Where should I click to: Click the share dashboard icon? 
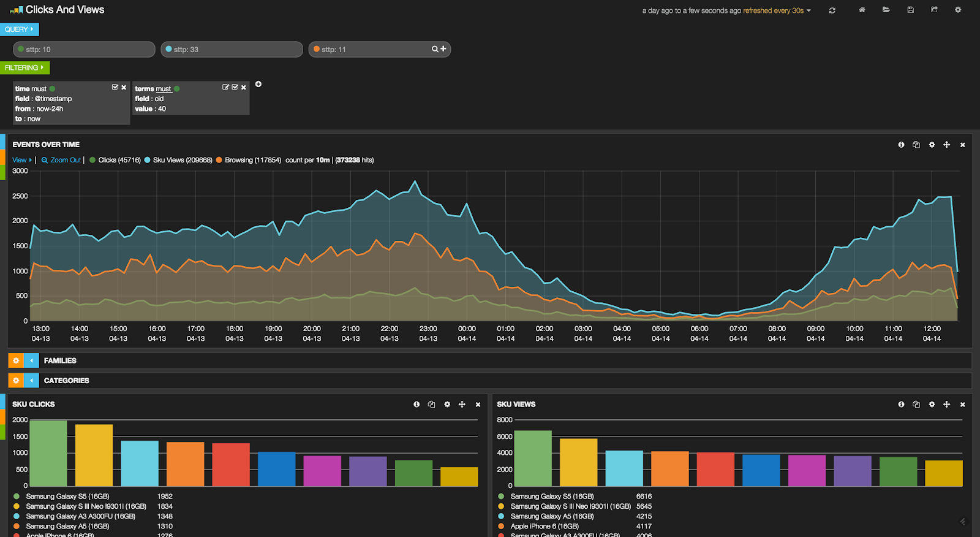(934, 10)
